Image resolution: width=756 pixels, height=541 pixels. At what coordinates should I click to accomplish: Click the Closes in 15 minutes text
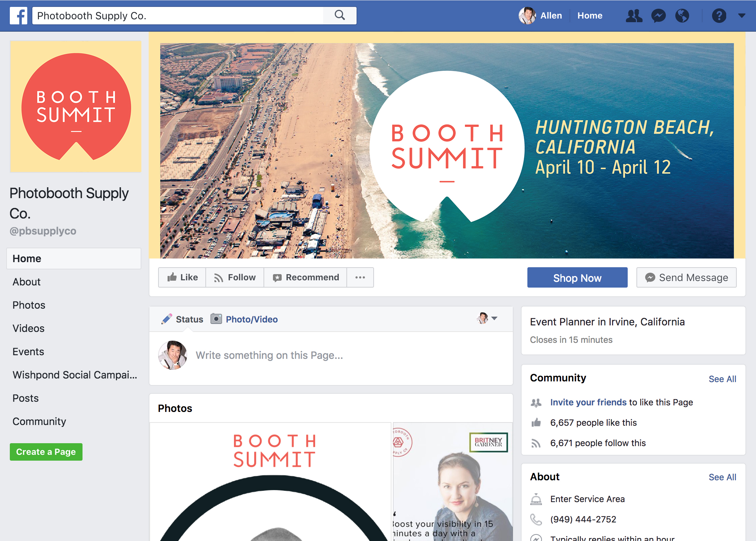click(571, 340)
